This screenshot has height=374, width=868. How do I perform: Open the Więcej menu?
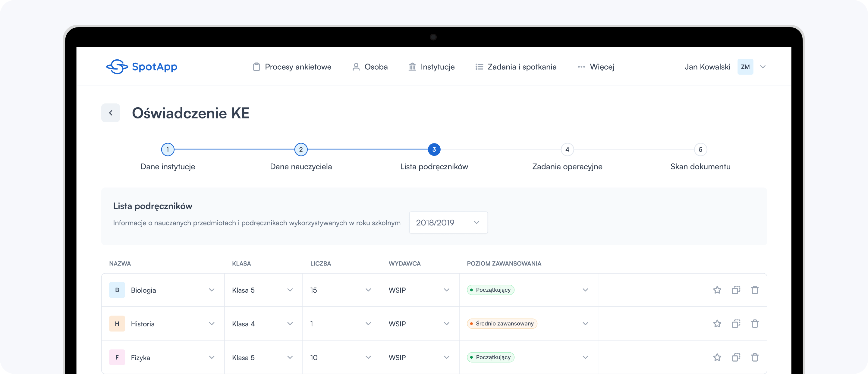point(596,67)
